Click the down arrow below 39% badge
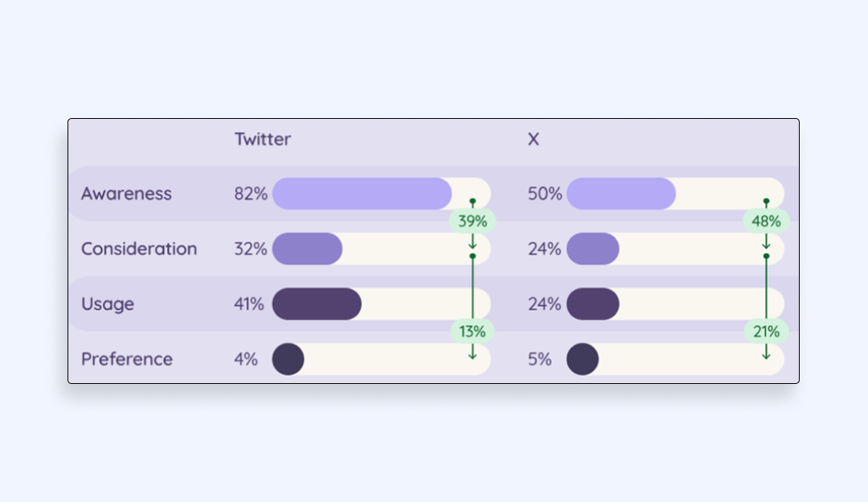This screenshot has width=868, height=502. (473, 242)
